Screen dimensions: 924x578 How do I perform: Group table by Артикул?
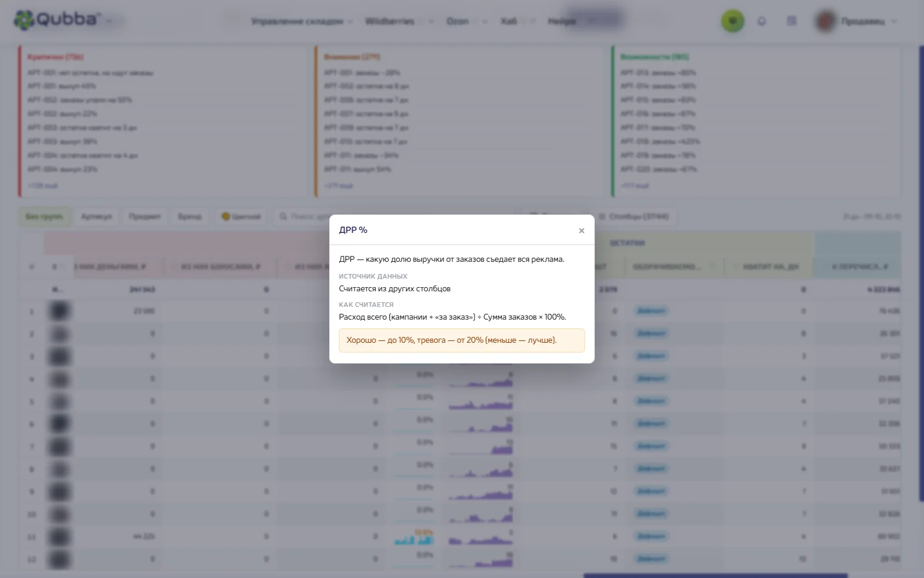pos(96,217)
